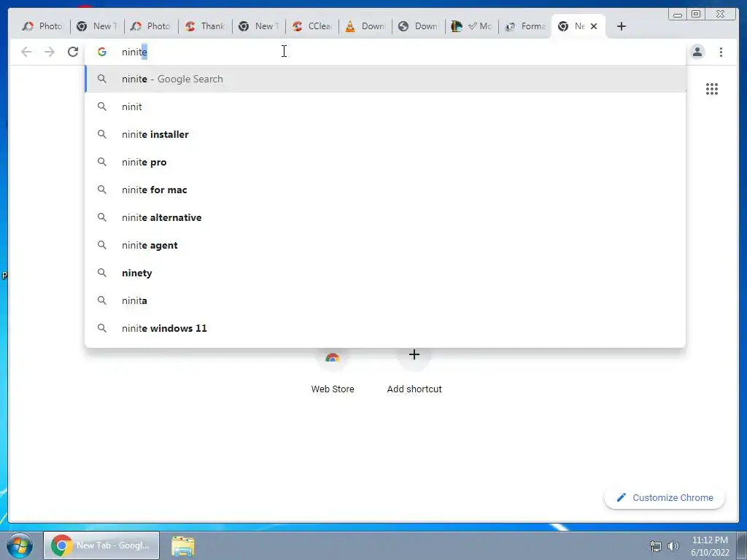Select the 'ninety' suggestion
The height and width of the screenshot is (560, 747).
(385, 273)
